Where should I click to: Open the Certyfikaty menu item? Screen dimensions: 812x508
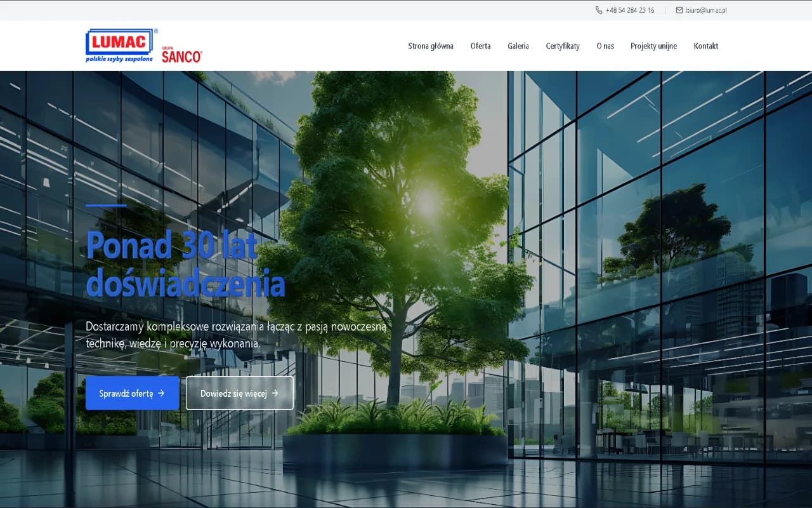(x=563, y=46)
